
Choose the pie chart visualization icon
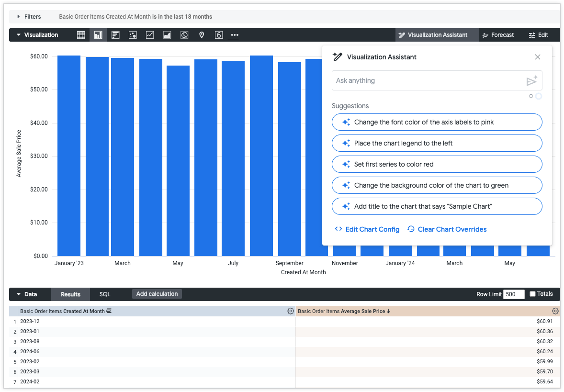(x=184, y=35)
